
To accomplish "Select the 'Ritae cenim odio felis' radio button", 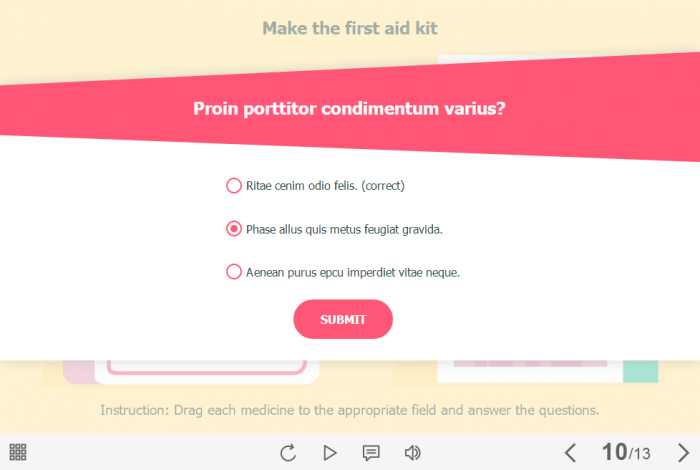I will pos(234,185).
